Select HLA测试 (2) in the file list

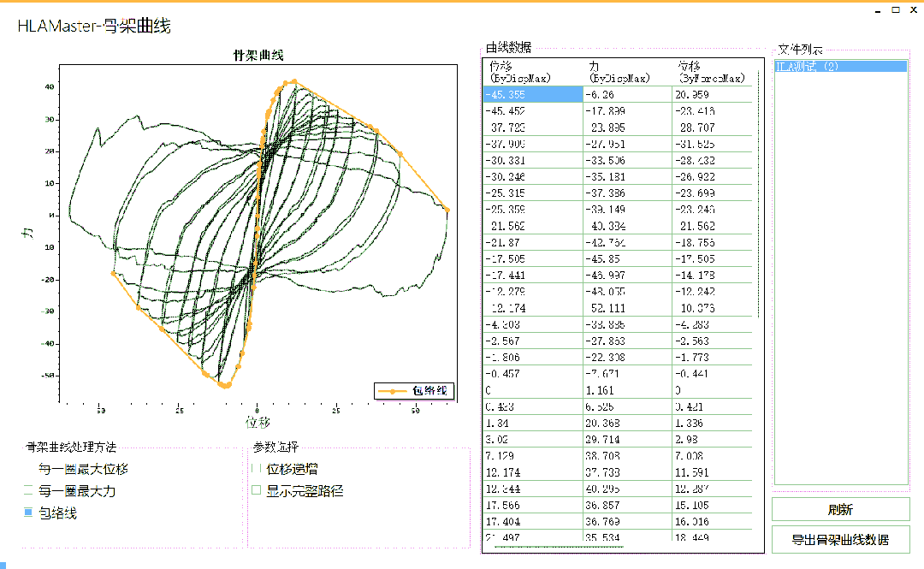point(840,66)
